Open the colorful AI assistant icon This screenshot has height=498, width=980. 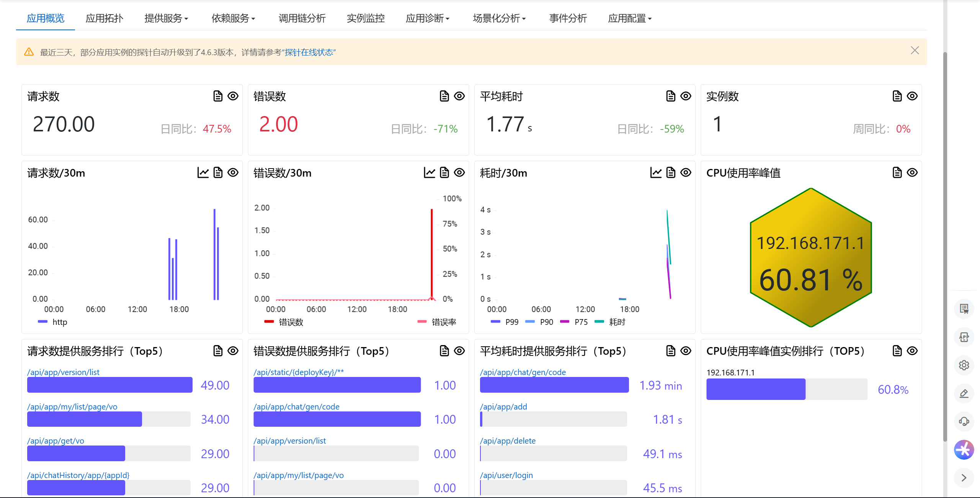point(964,450)
